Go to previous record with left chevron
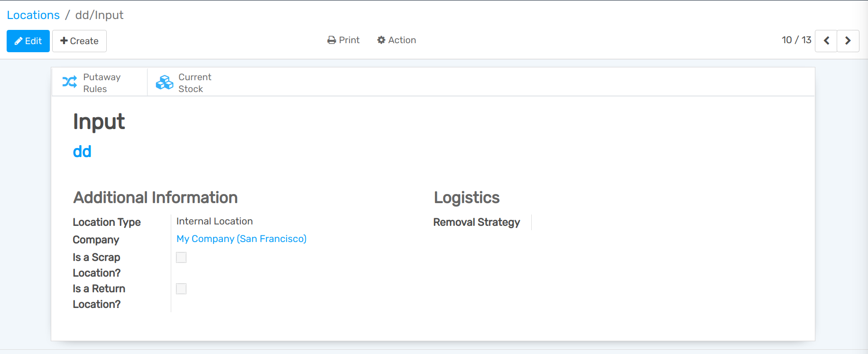This screenshot has width=868, height=354. [826, 41]
